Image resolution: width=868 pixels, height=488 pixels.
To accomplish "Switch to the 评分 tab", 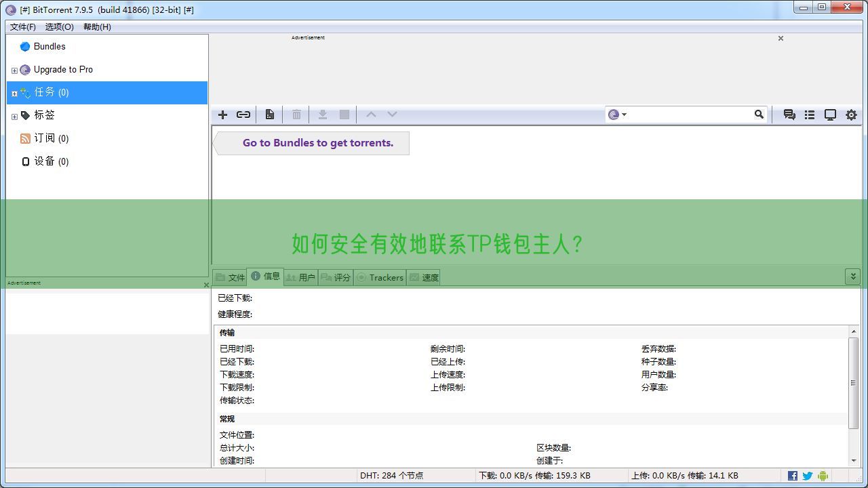I will [336, 277].
